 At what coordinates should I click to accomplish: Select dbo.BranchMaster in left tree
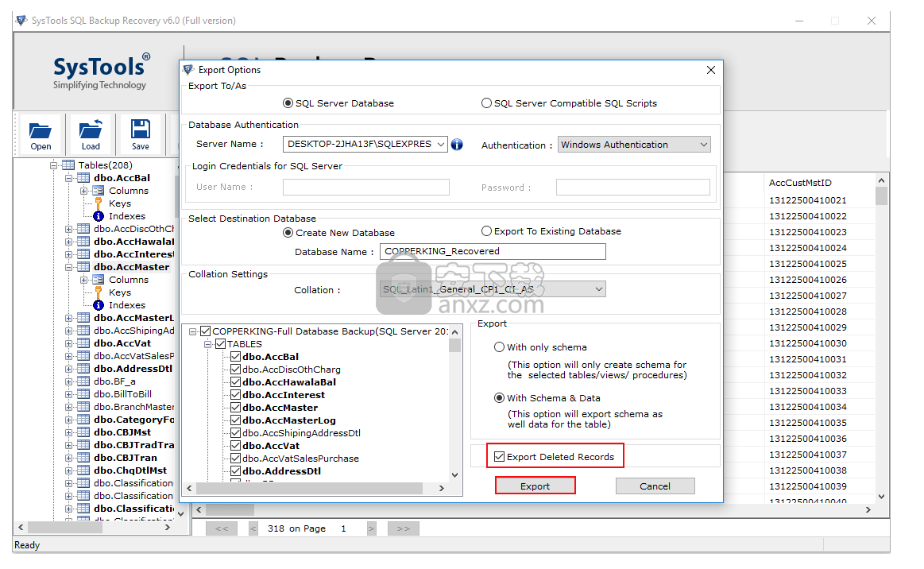pos(133,407)
